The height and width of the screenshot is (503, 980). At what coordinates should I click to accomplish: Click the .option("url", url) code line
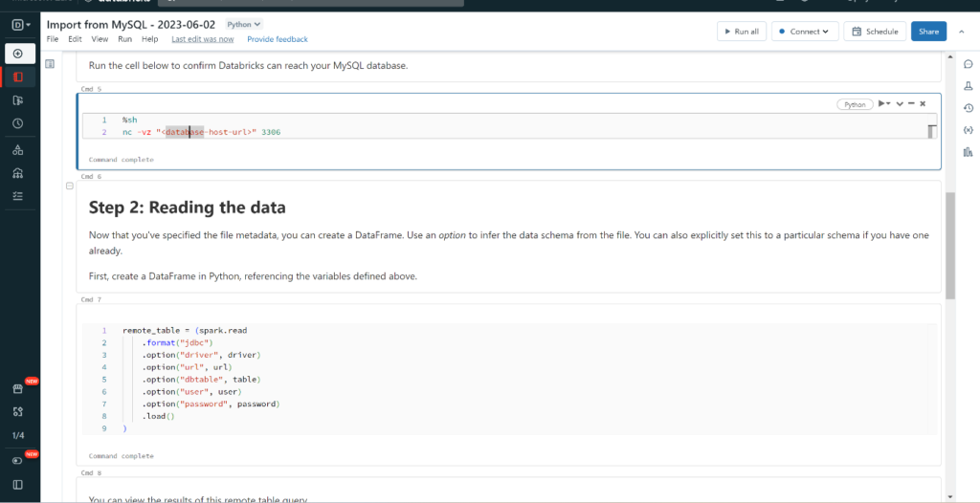click(187, 367)
